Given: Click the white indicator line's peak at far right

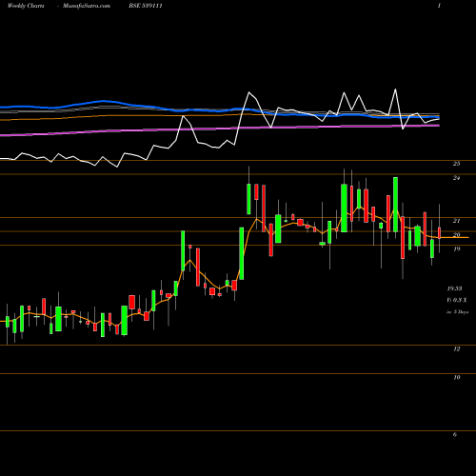Looking at the screenshot, I should [395, 89].
